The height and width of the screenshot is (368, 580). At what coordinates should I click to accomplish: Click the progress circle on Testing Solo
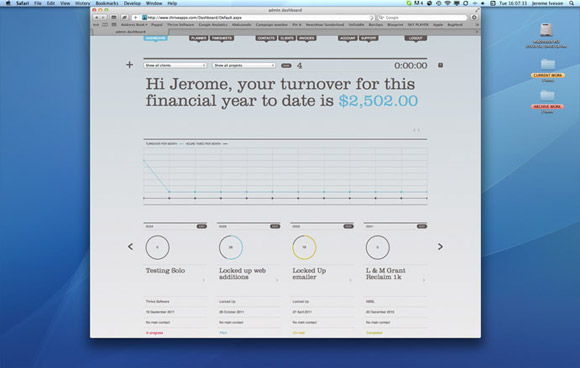pyautogui.click(x=158, y=247)
